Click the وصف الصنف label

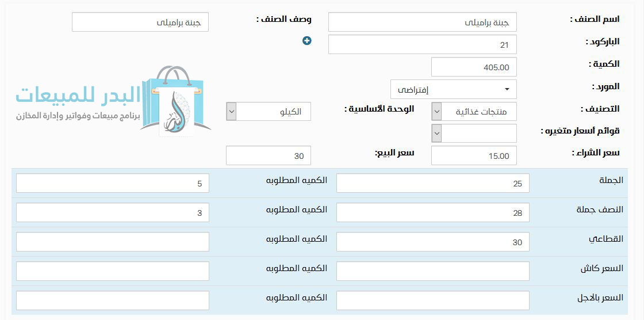point(284,19)
